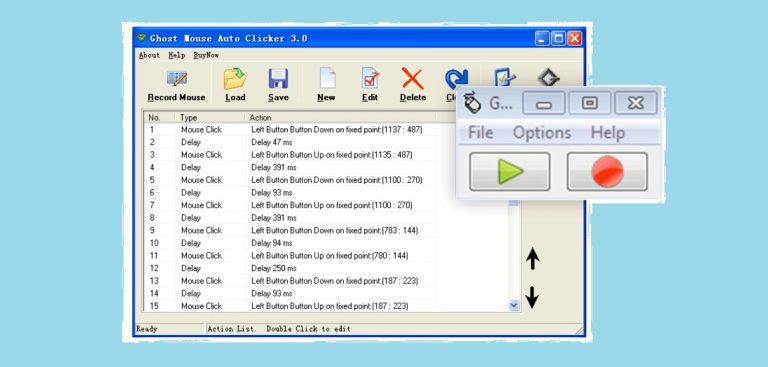Maximize the Ghost Mouse Auto Clicker 3.0 window

tap(558, 38)
